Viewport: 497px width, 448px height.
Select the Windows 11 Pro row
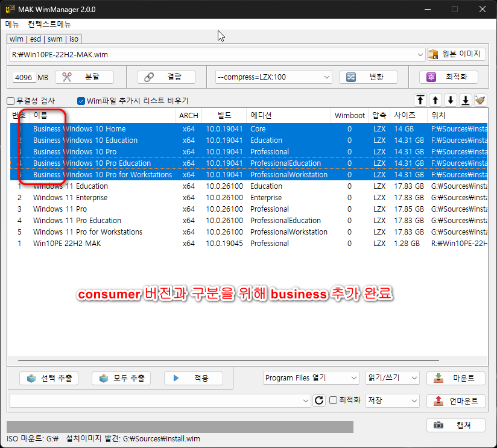click(x=249, y=209)
